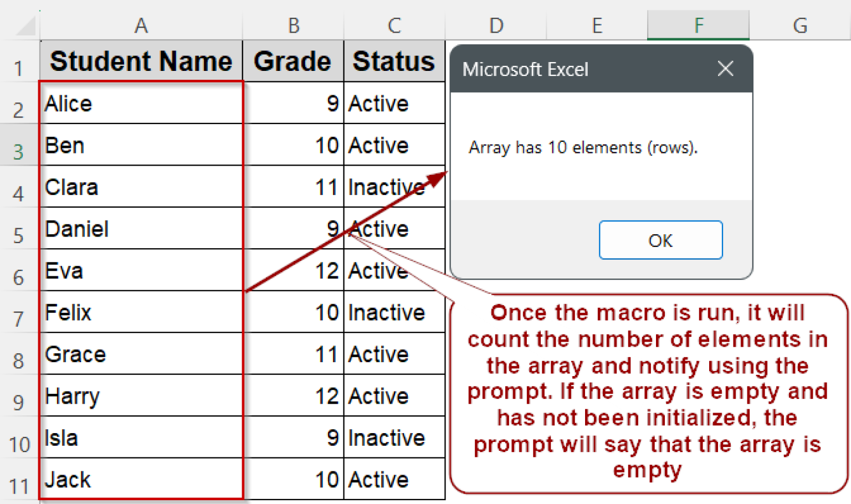851x504 pixels.
Task: Select column B header
Action: pos(293,25)
